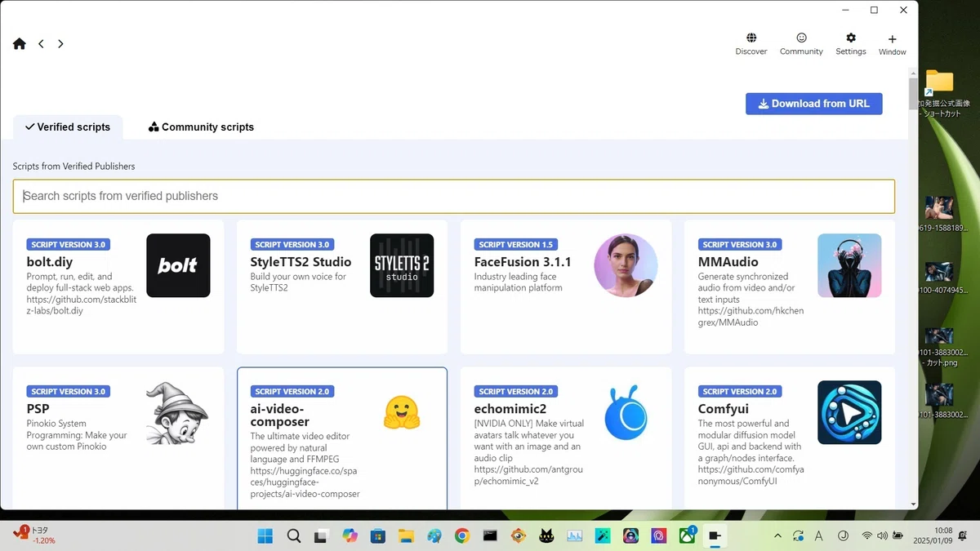This screenshot has height=551, width=980.
Task: Click the bolt.diy description text
Action: point(82,294)
